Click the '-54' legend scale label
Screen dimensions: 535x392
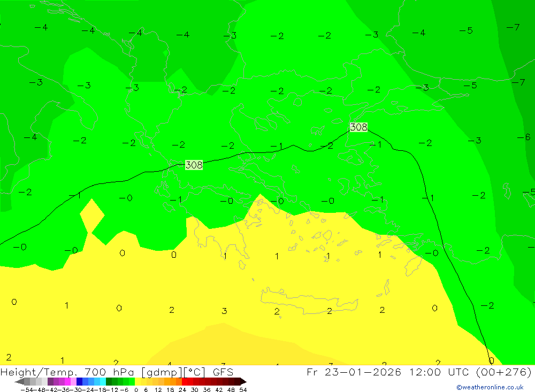tap(27, 390)
